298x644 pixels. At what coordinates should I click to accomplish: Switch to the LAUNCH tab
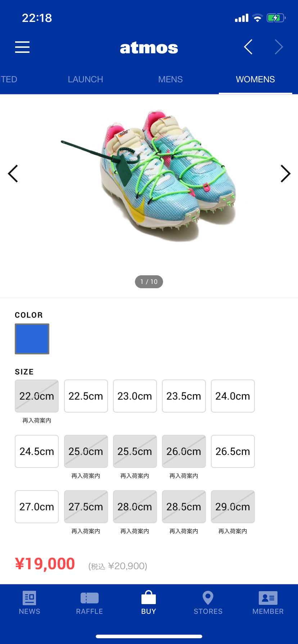pos(86,79)
